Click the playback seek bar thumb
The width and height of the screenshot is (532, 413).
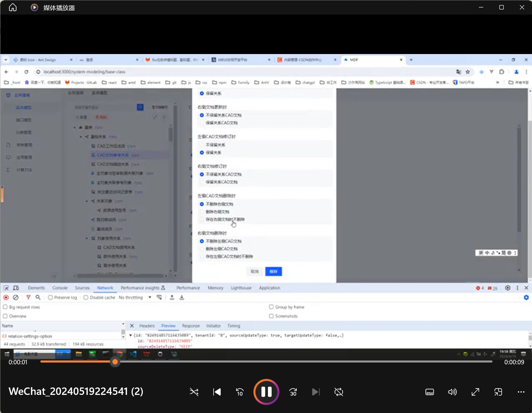click(x=115, y=362)
